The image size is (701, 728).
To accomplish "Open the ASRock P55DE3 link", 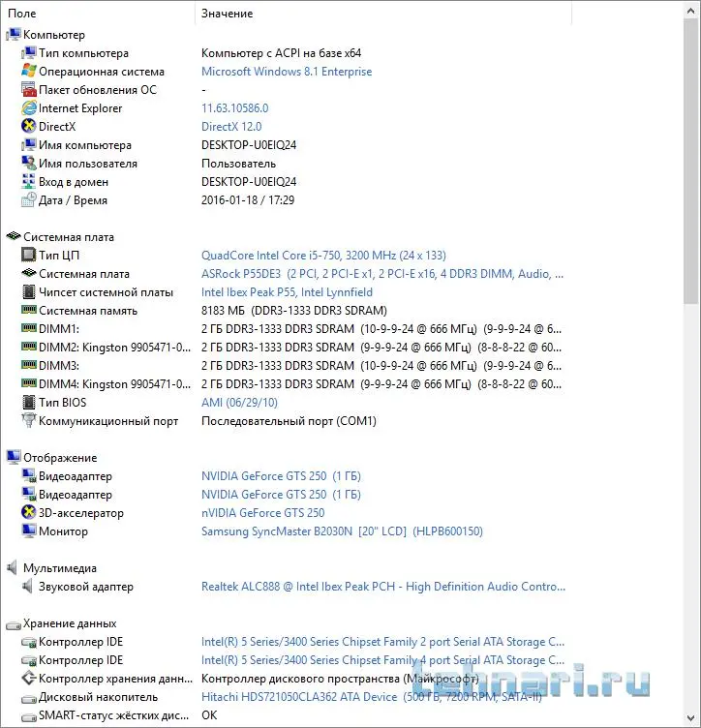I will [x=382, y=274].
